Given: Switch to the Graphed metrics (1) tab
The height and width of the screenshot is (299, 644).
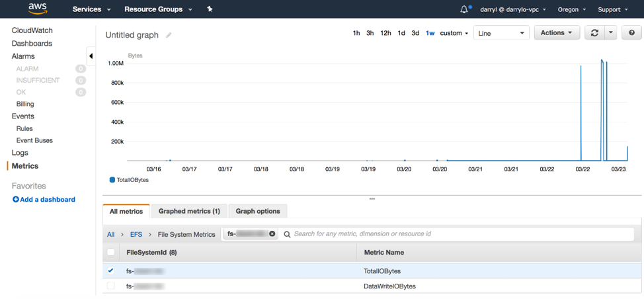Looking at the screenshot, I should pos(189,211).
